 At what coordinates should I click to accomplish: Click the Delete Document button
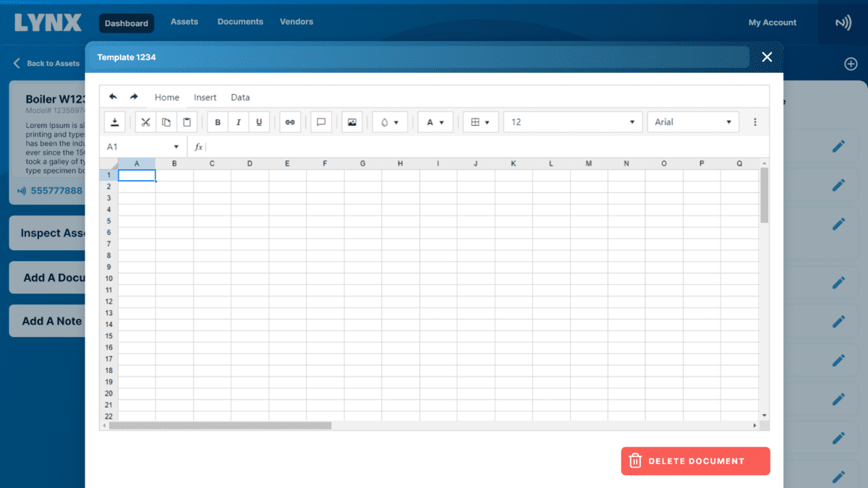tap(695, 461)
